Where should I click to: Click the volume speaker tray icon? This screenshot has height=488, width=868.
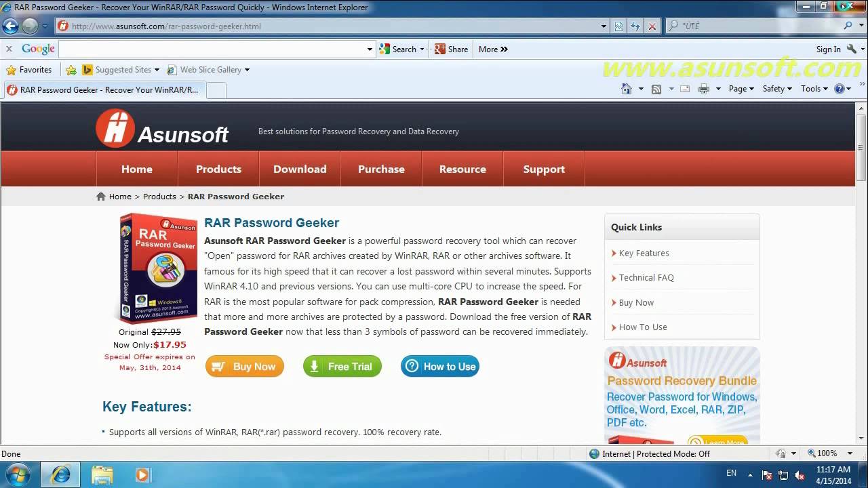click(800, 475)
